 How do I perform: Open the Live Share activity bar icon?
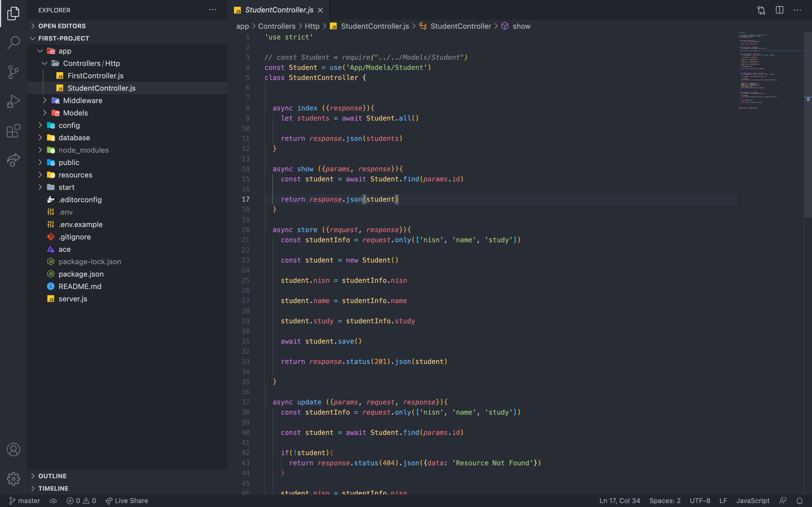point(14,160)
